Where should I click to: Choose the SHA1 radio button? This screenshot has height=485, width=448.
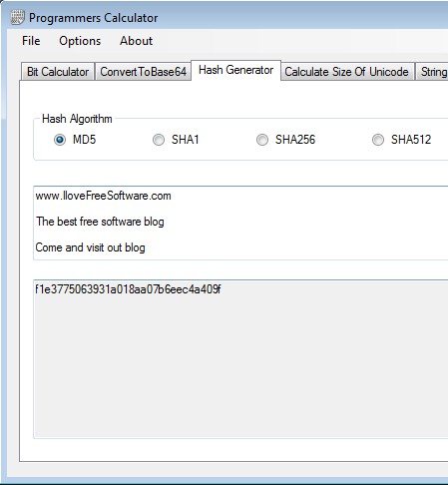click(x=159, y=140)
